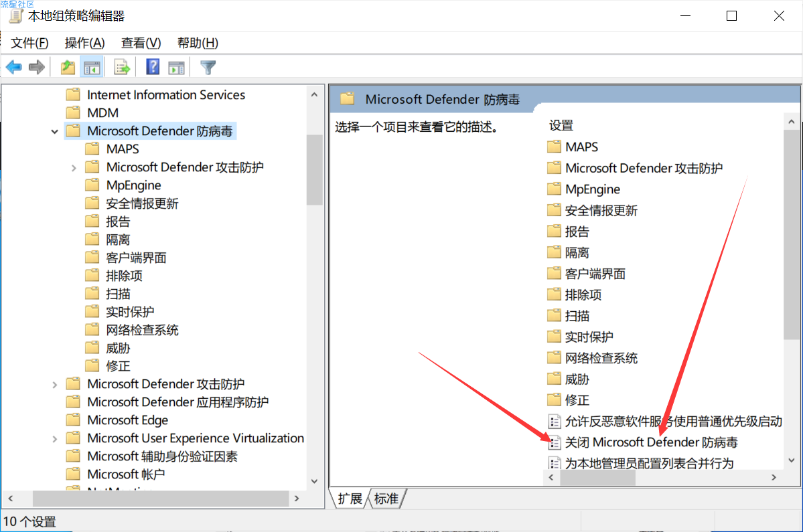This screenshot has height=532, width=803.
Task: Select 允许反恶意软件服务使用普通优先级启动 setting
Action: coord(673,421)
